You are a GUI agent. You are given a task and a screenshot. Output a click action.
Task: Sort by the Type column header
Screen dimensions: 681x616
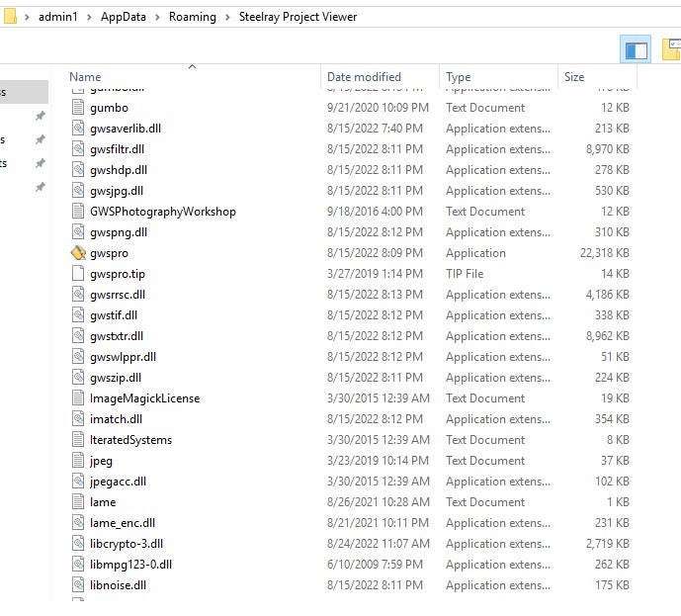458,77
